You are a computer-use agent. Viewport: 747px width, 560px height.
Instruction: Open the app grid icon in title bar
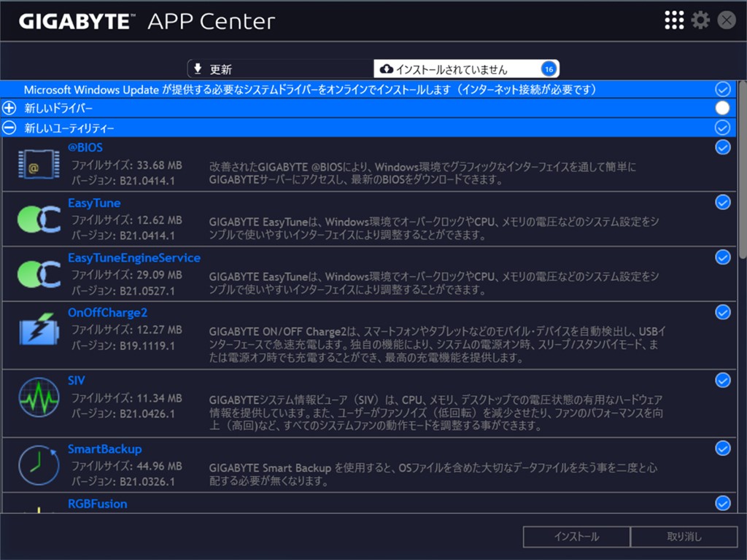(x=674, y=20)
